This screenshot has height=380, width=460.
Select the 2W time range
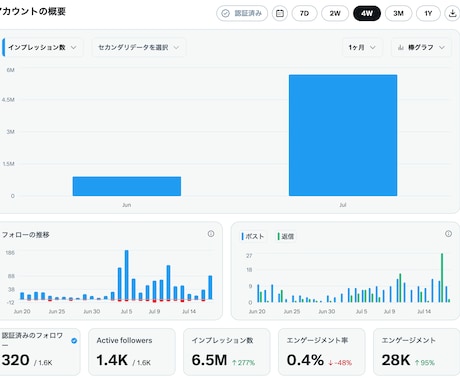[x=335, y=13]
